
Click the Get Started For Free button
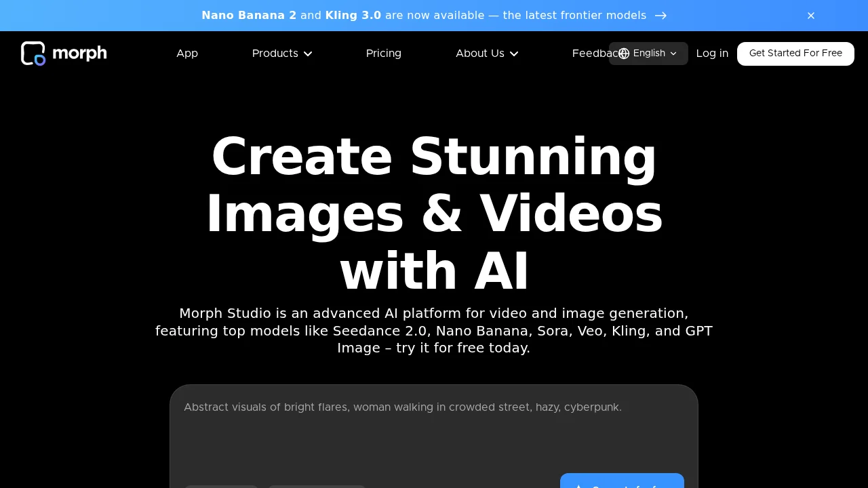tap(795, 54)
